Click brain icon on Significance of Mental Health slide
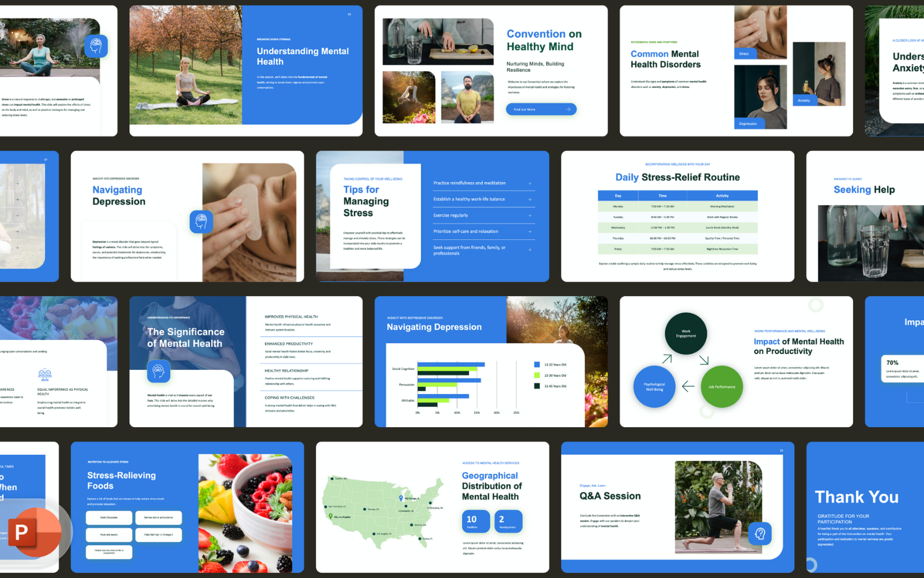The width and height of the screenshot is (924, 578). 158,370
